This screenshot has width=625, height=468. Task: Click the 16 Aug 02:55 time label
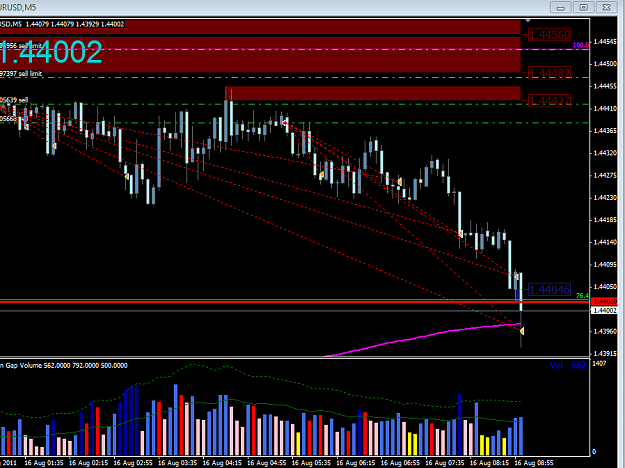click(x=133, y=463)
